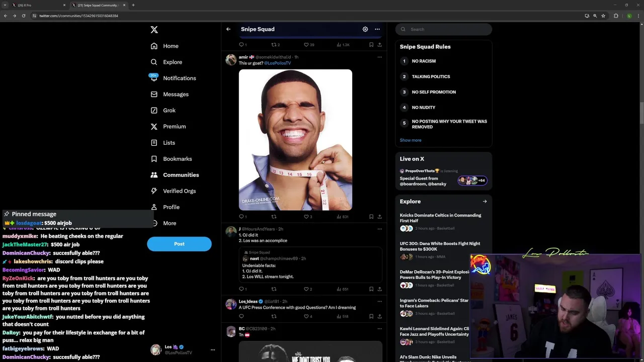The width and height of the screenshot is (644, 362).
Task: Open the Snipe Squad community settings gear
Action: pyautogui.click(x=365, y=29)
